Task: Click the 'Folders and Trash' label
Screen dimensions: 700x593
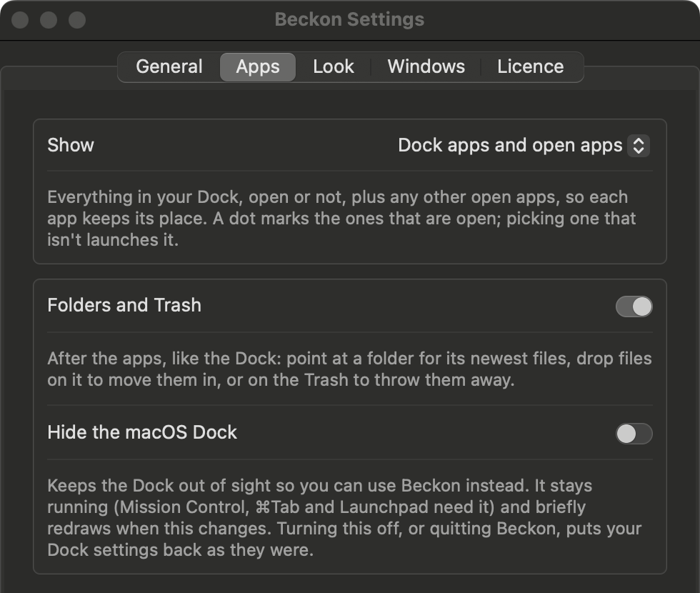Action: click(x=124, y=306)
